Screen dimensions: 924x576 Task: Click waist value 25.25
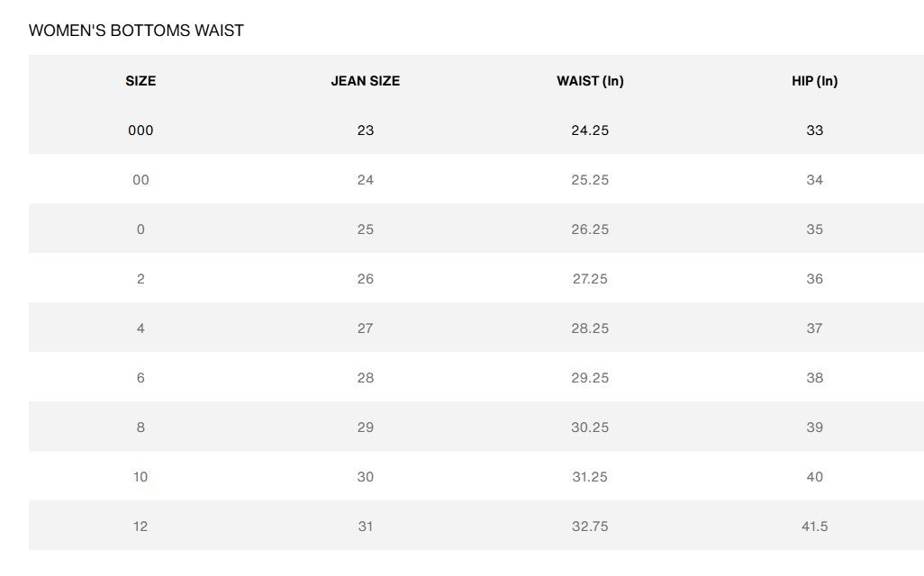pyautogui.click(x=590, y=180)
